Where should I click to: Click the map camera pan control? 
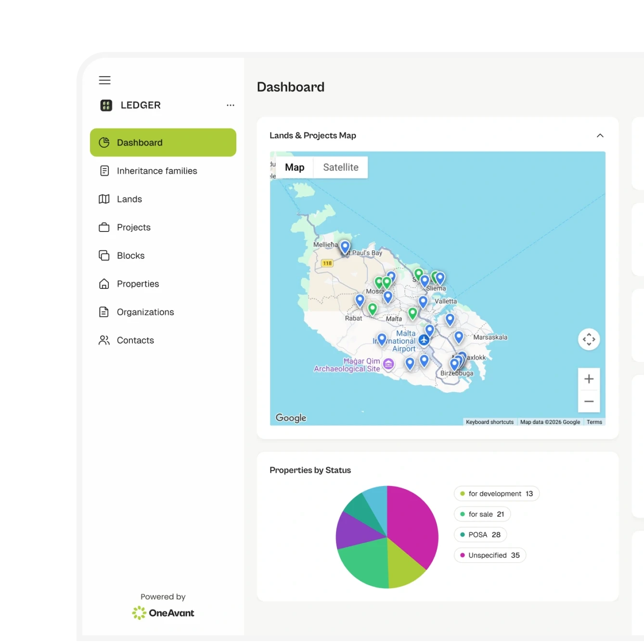pyautogui.click(x=589, y=339)
